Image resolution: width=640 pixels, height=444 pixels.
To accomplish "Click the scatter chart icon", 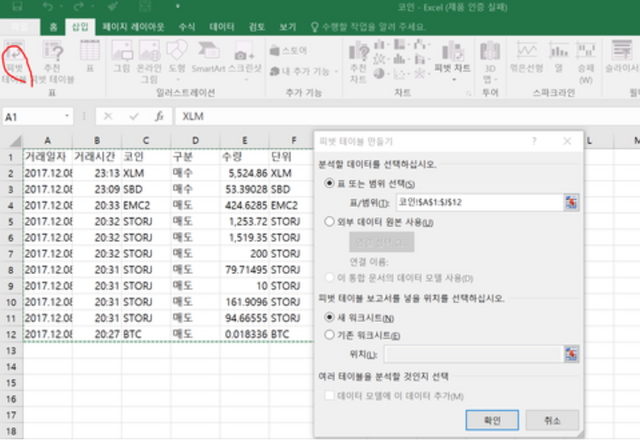I will 400,73.
